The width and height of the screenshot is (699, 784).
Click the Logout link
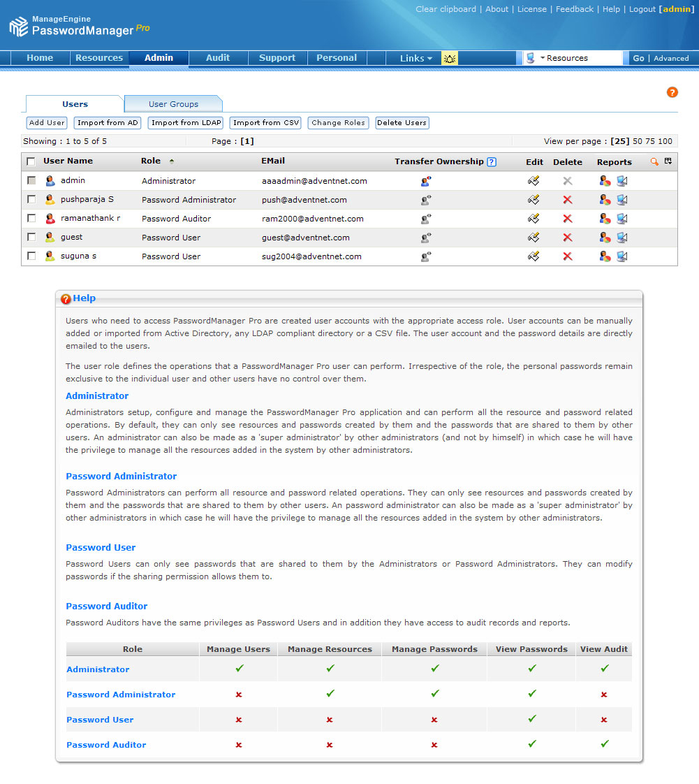click(x=642, y=9)
